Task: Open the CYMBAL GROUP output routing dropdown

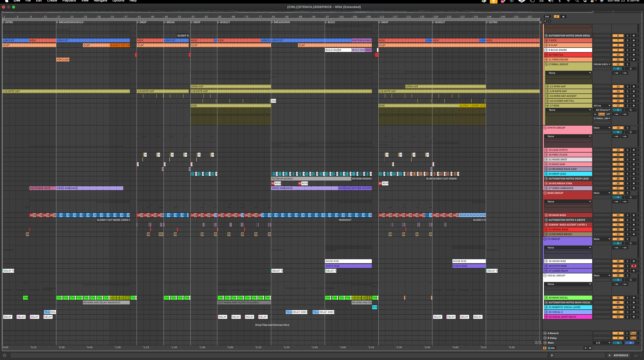Action: point(602,64)
